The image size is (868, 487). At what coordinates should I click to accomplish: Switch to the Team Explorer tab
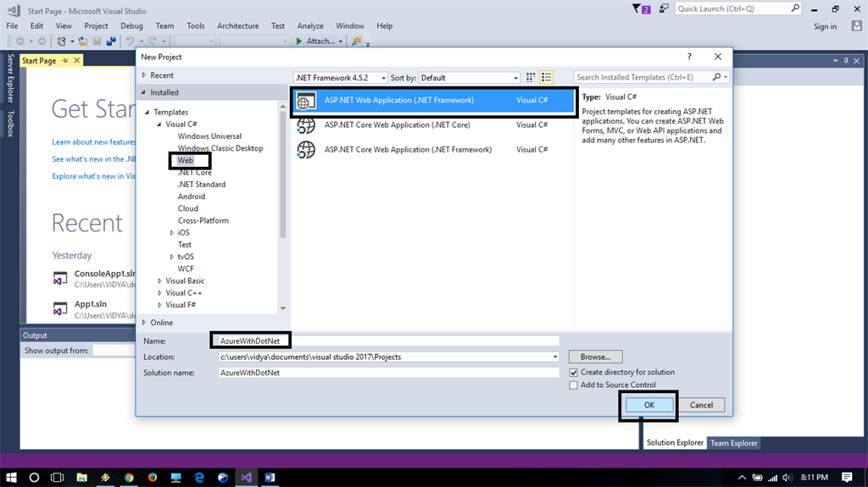point(734,443)
